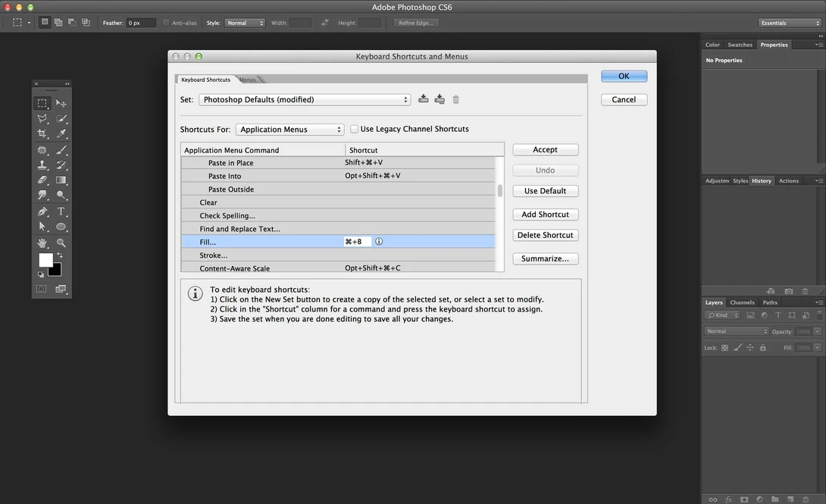Select the Ellipse shape tool
The image size is (826, 504).
coord(61,227)
